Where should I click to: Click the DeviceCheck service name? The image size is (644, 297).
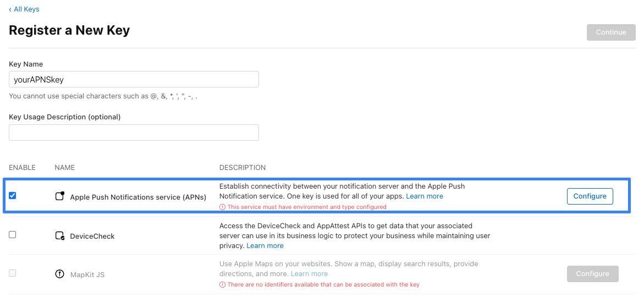click(92, 237)
